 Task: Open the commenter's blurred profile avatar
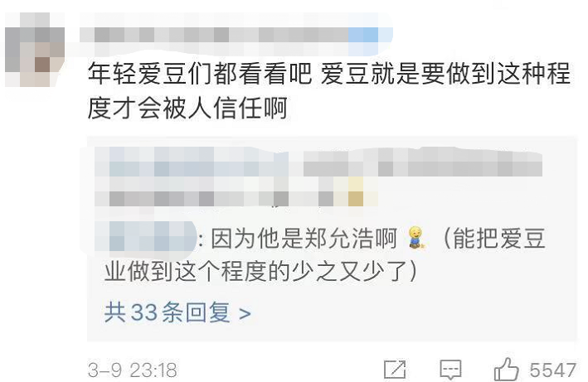pos(35,50)
